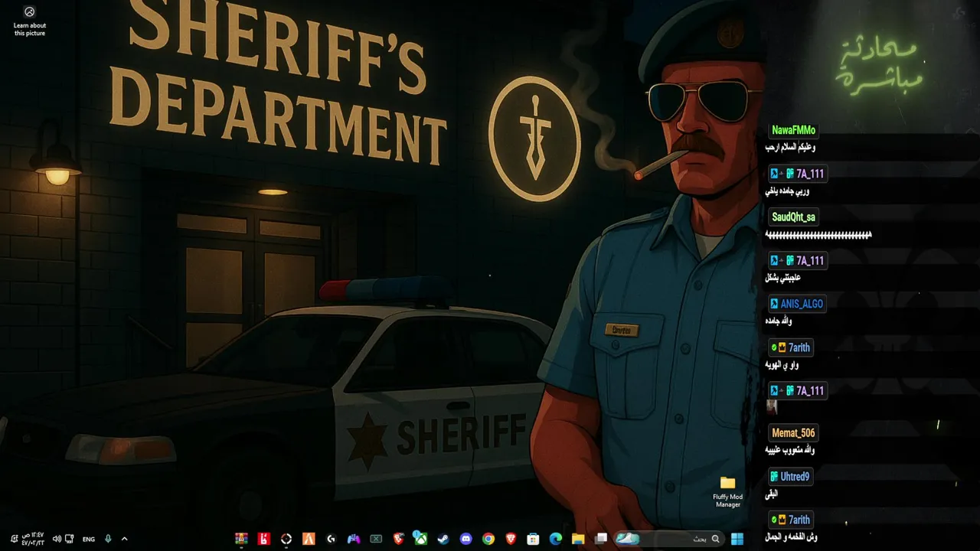Open the Fluffy Mod Manager desktop folder

click(727, 491)
